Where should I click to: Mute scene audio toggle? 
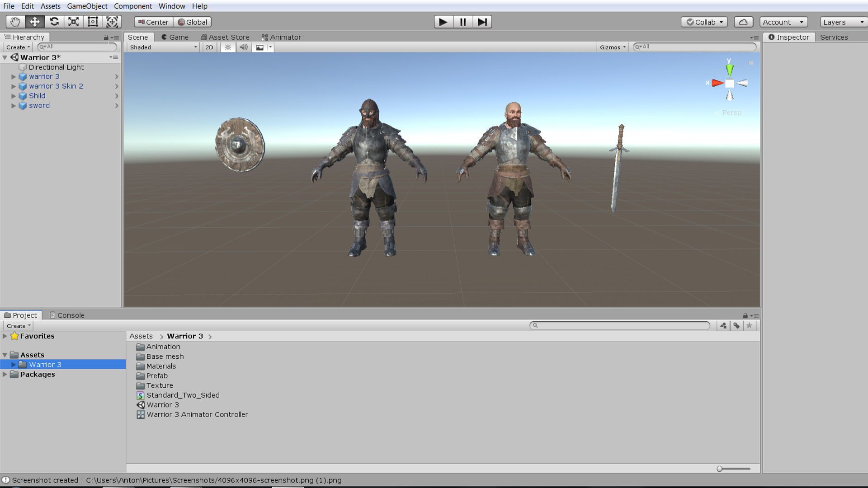244,47
